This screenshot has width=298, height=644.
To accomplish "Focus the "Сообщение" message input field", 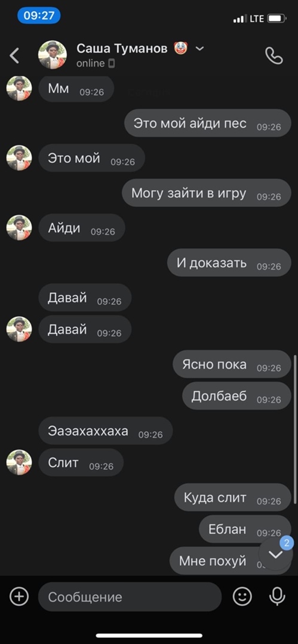I will [x=130, y=597].
